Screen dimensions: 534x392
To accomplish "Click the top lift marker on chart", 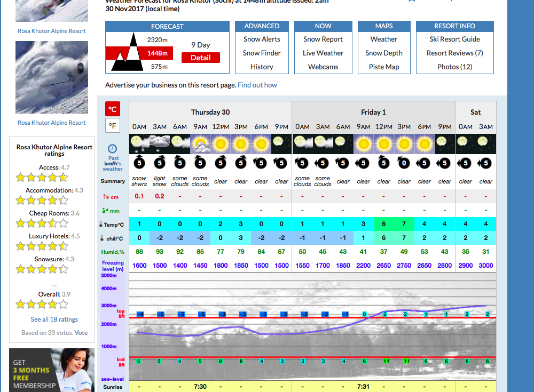I will 121,314.
